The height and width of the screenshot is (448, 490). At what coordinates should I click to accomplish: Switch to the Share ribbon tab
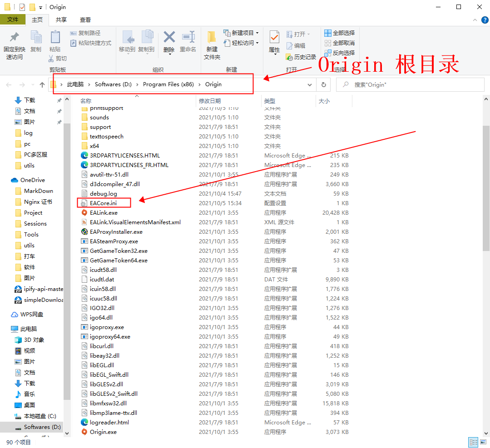click(61, 20)
